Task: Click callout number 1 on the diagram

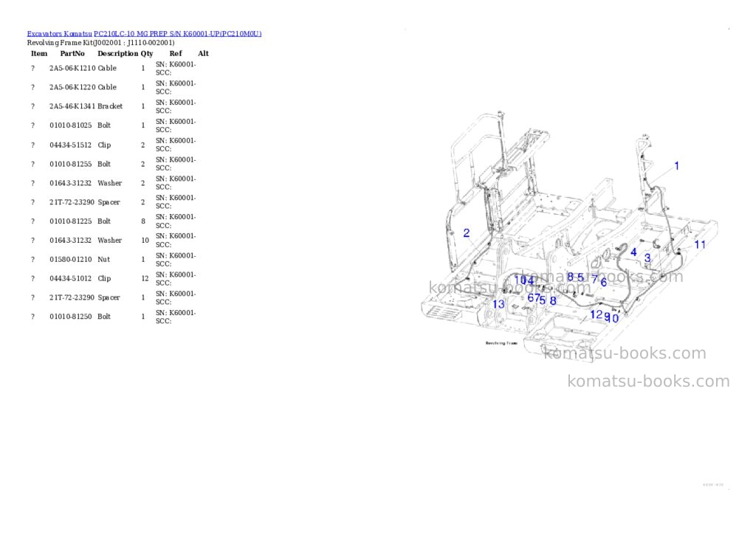Action: (x=676, y=166)
